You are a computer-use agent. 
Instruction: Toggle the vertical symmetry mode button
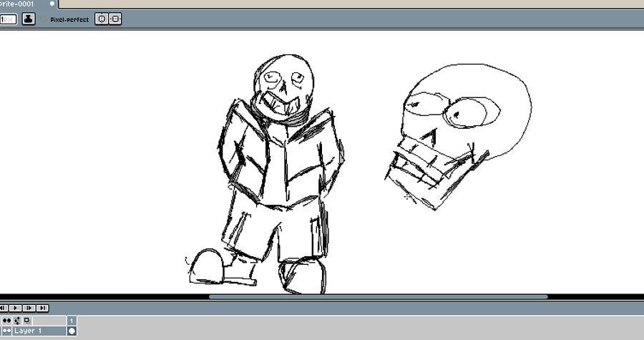(102, 19)
